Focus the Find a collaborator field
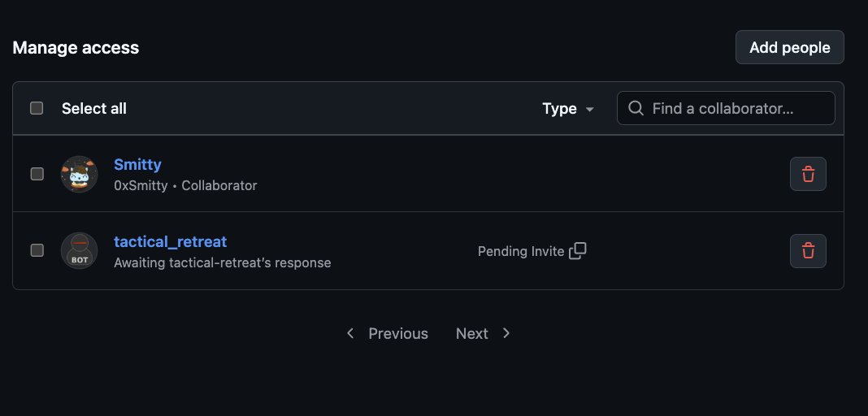 (726, 108)
